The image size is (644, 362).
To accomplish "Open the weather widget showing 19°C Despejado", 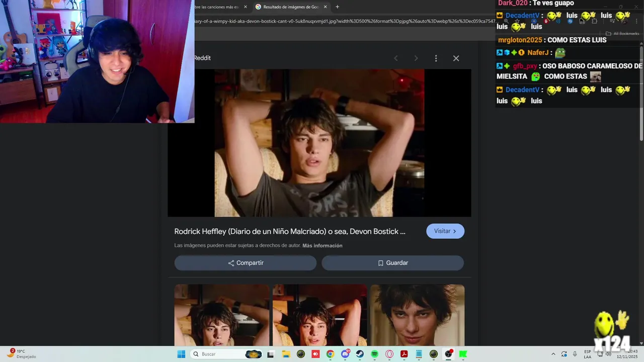I will click(21, 354).
